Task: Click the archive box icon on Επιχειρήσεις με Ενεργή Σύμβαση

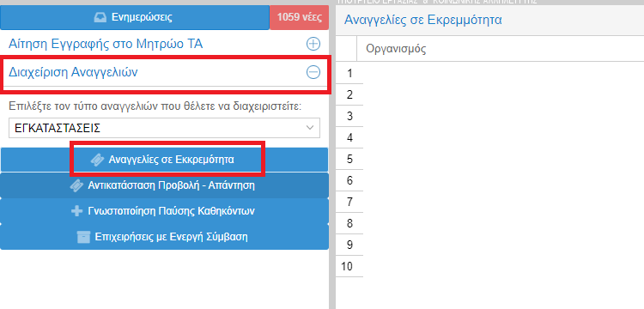Action: (x=83, y=237)
